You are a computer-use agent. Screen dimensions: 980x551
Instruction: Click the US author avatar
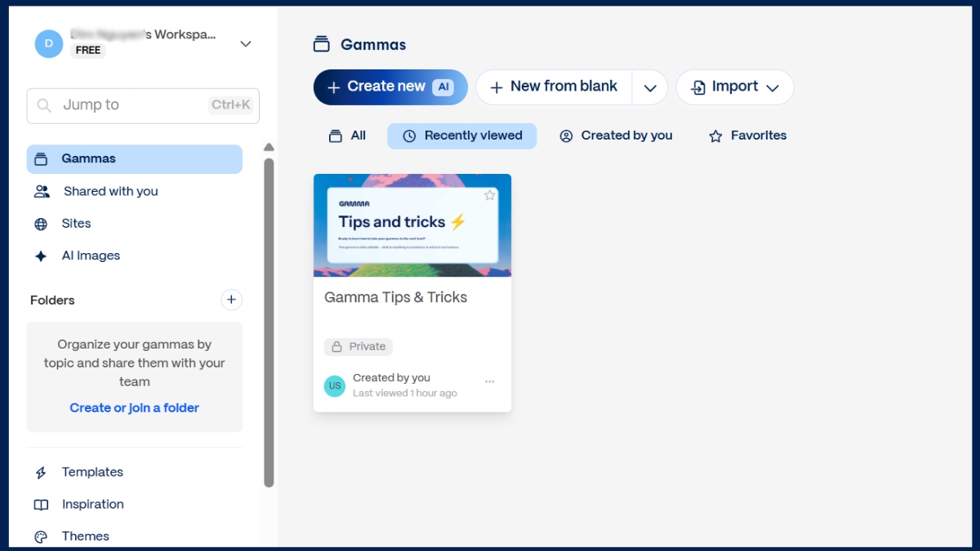point(335,386)
